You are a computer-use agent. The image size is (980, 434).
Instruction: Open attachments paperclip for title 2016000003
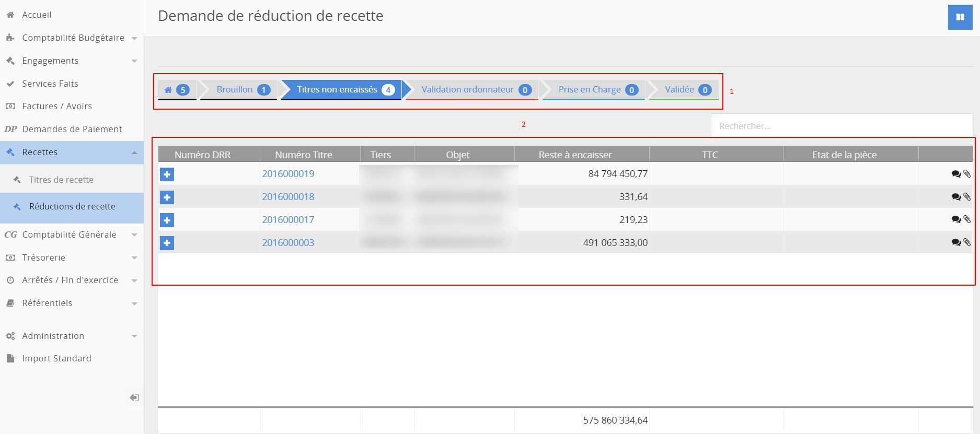[x=967, y=242]
